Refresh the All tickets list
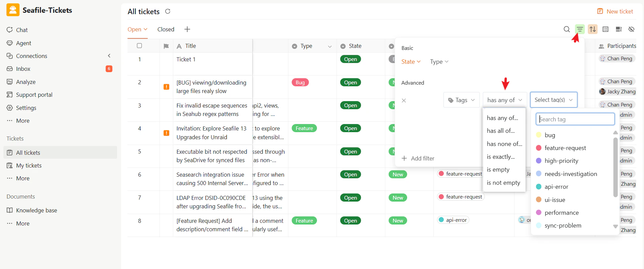The image size is (644, 269). [168, 11]
